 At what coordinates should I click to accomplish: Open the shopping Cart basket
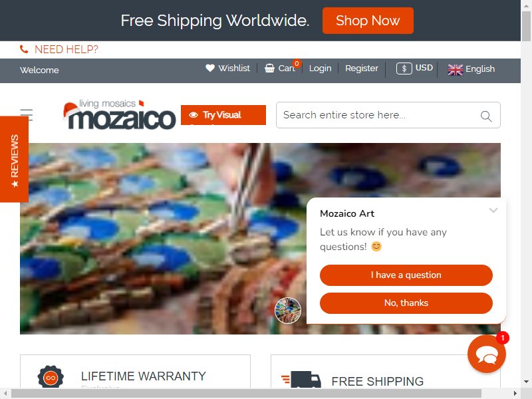tap(269, 68)
